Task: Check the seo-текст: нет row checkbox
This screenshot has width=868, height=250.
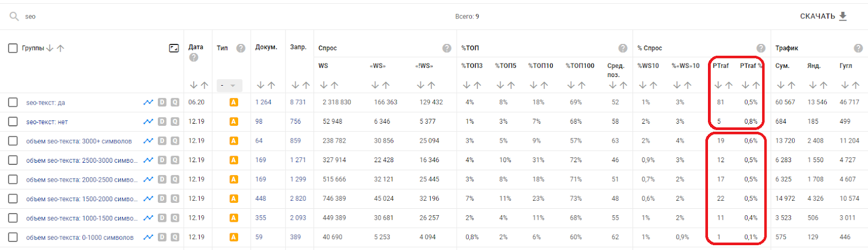Action: 13,121
